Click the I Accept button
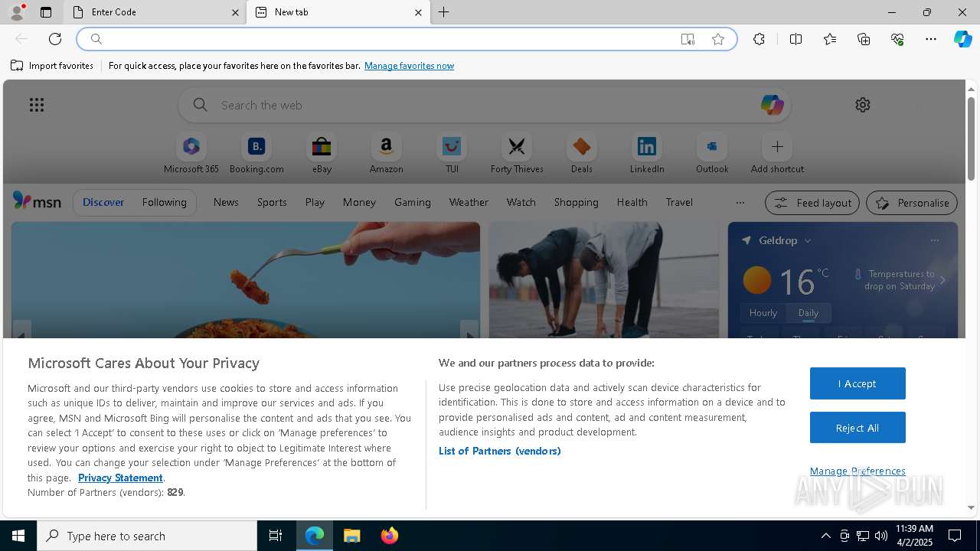 coord(857,383)
